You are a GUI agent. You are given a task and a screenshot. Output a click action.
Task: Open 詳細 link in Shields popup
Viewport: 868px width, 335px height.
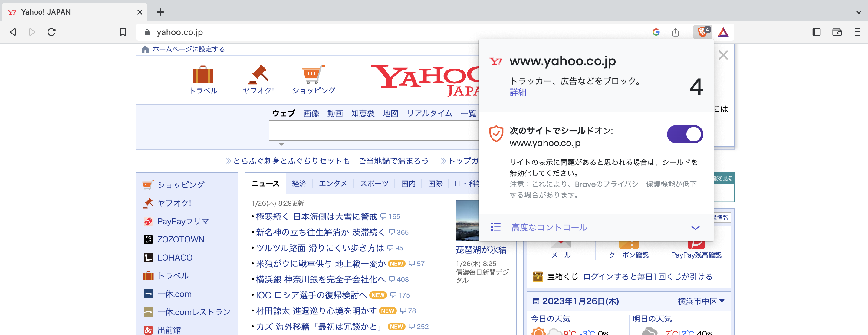[518, 92]
